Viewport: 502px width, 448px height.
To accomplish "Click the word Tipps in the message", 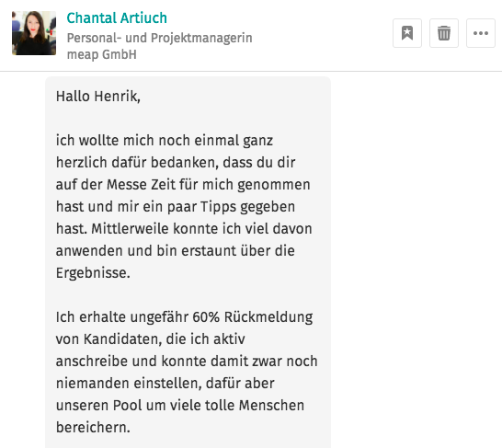I will [x=218, y=207].
